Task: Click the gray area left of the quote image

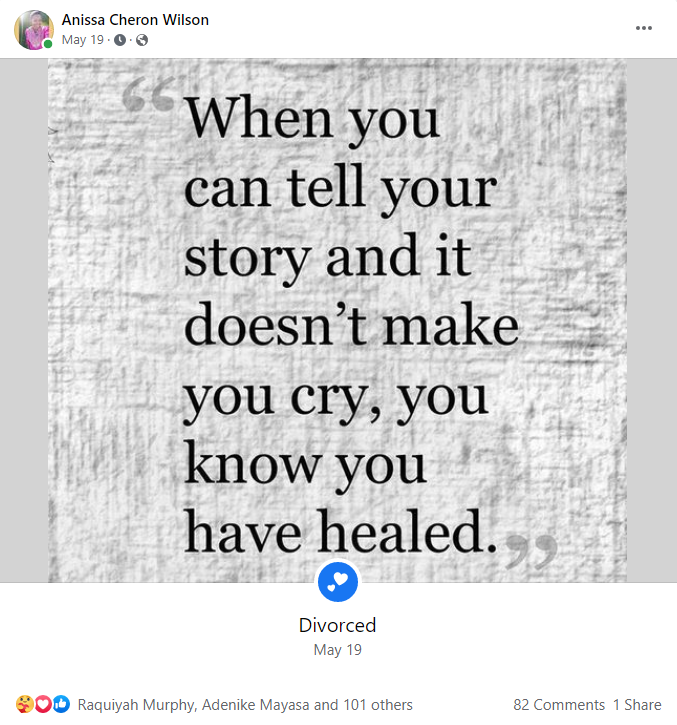Action: pos(24,320)
